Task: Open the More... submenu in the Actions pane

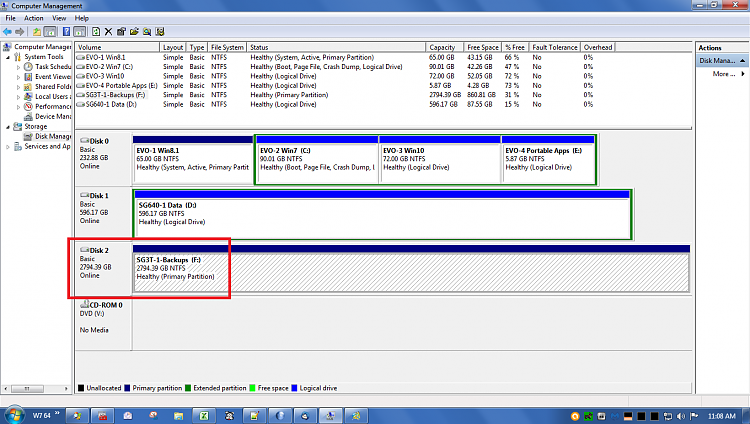Action: point(728,74)
